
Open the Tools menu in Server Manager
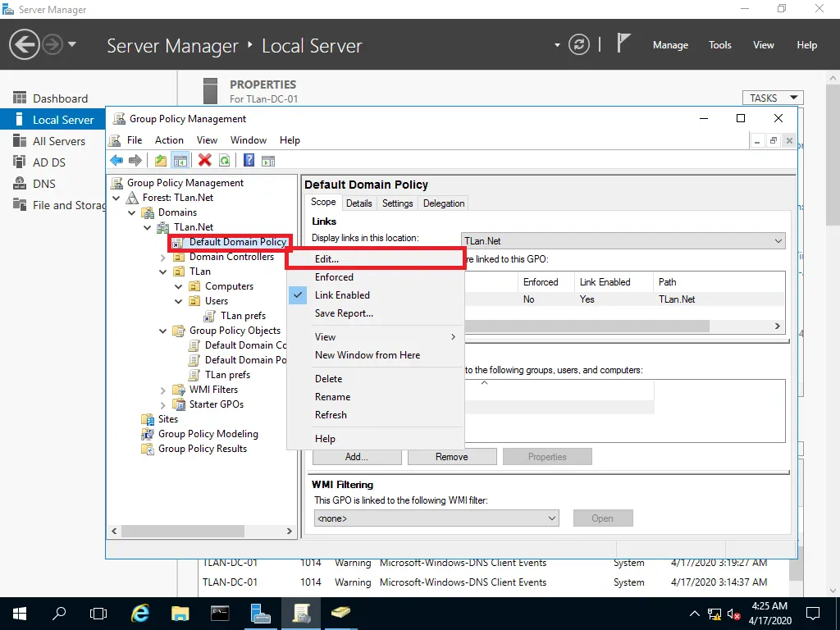coord(720,45)
